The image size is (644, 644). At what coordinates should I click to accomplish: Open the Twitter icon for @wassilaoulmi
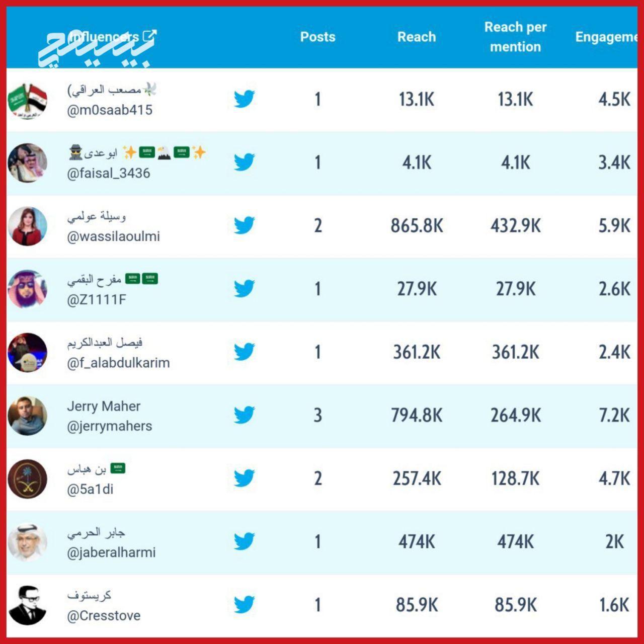(x=244, y=225)
